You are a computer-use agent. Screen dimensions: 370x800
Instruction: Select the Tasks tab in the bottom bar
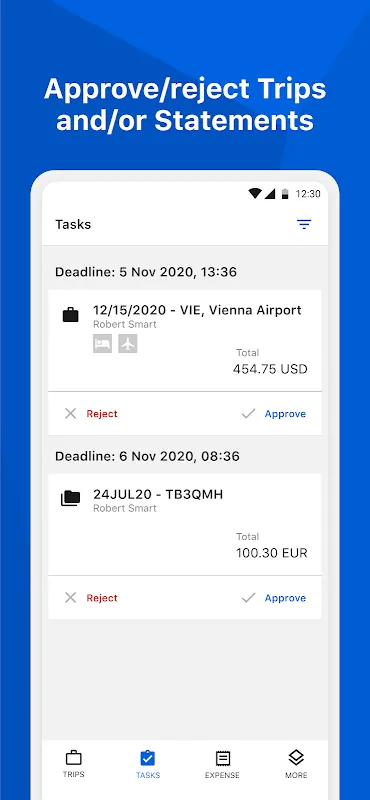[148, 764]
